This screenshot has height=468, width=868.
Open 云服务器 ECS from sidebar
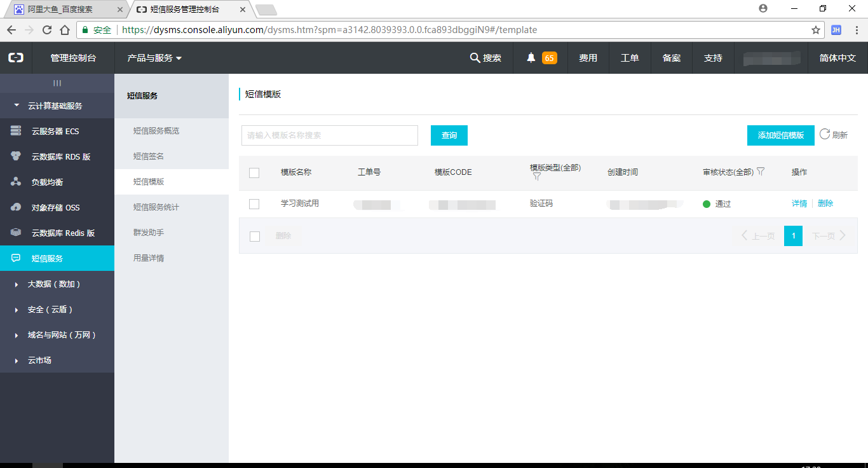click(55, 131)
